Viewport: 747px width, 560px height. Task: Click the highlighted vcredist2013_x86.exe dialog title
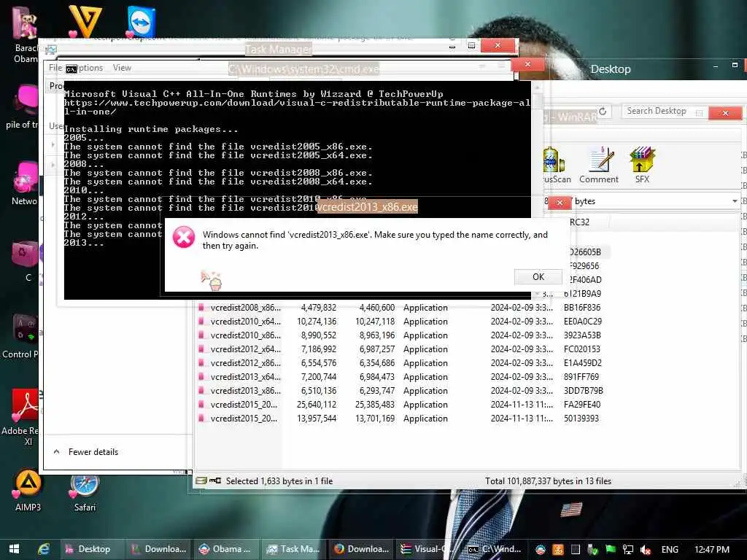click(367, 207)
